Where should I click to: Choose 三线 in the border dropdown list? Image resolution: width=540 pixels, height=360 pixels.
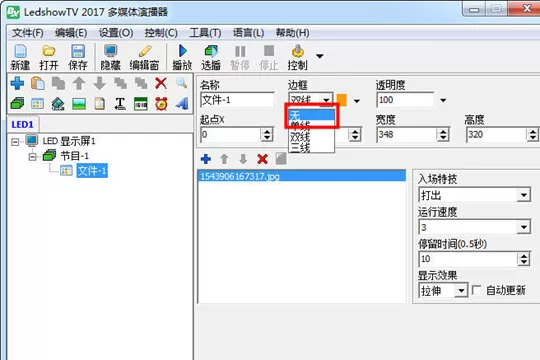[312, 147]
